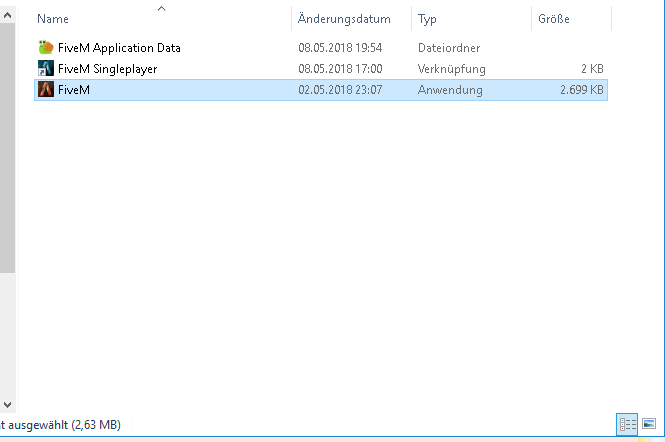Switch to details view layout icon
665x442 pixels.
627,424
